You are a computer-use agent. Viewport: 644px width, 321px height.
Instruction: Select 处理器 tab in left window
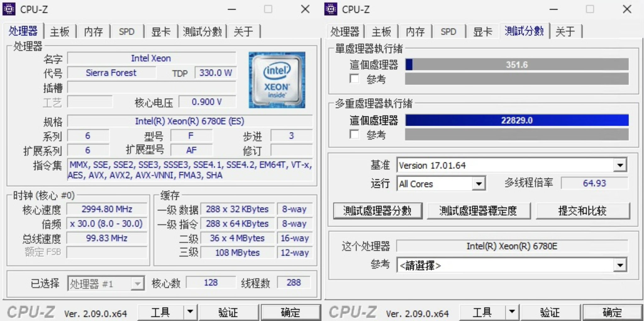pos(23,31)
